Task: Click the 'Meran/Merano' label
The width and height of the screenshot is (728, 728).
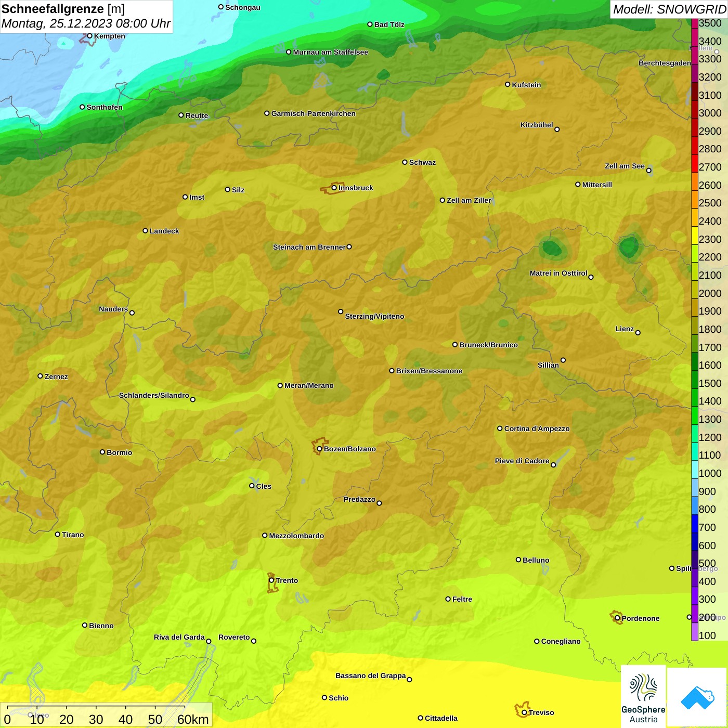Action: click(x=309, y=385)
